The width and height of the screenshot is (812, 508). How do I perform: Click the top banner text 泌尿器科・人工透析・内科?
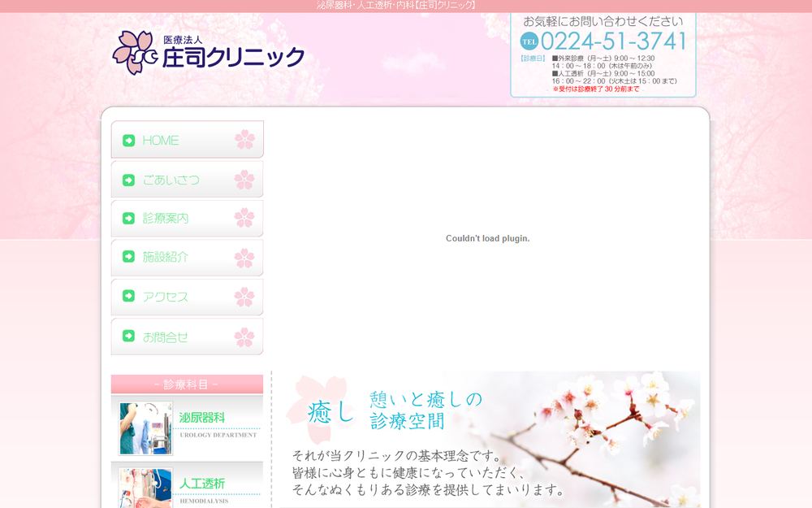click(396, 5)
